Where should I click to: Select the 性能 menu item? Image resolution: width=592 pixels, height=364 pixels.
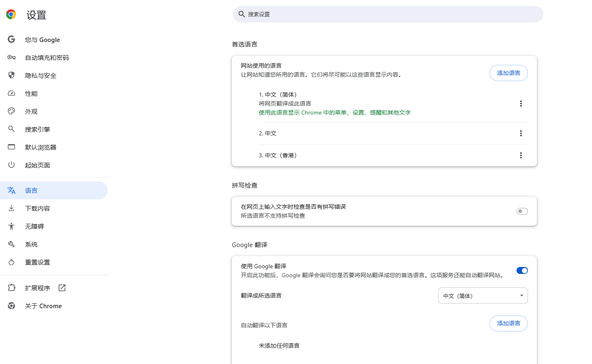[54, 93]
